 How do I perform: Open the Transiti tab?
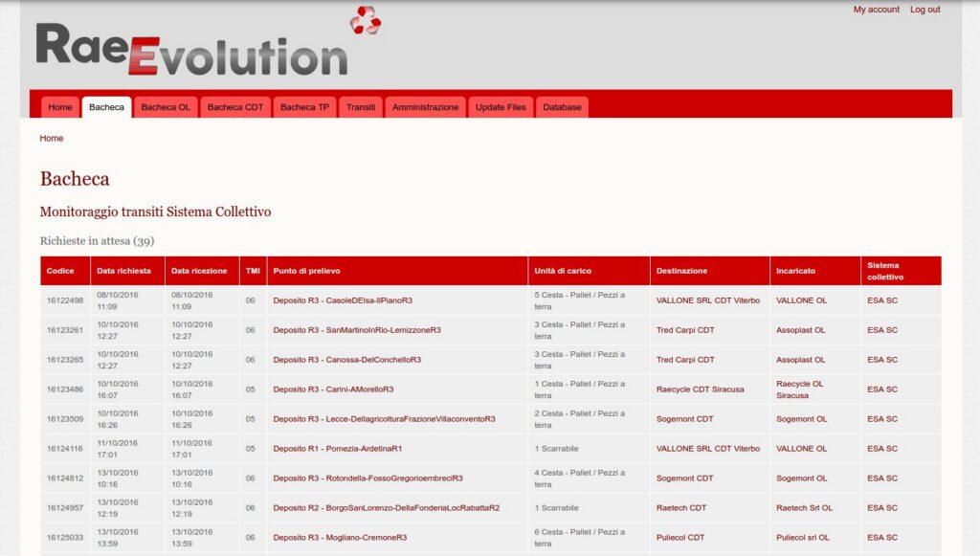(x=361, y=107)
